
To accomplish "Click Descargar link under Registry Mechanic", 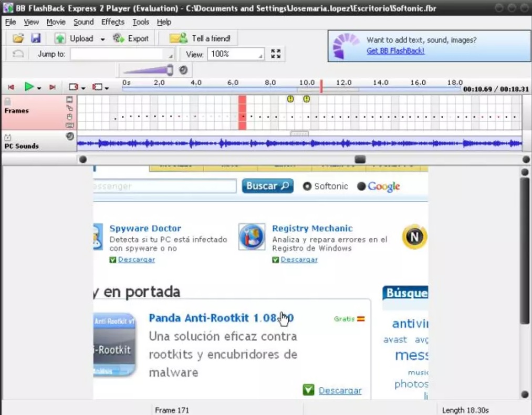I will pos(299,260).
